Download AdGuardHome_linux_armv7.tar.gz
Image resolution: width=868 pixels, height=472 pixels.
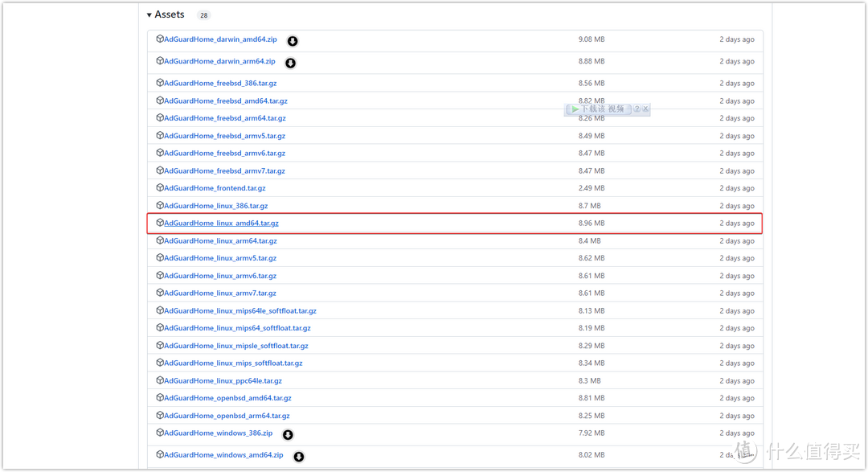click(219, 293)
